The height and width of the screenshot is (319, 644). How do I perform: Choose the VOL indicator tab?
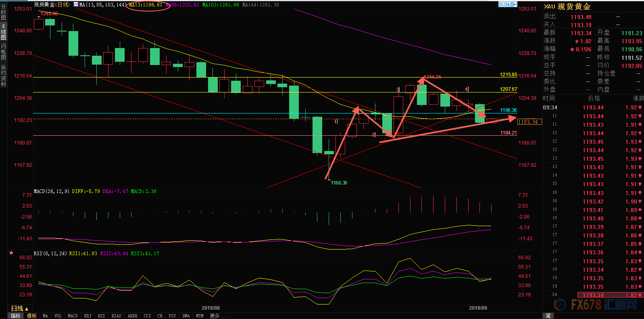(x=58, y=316)
